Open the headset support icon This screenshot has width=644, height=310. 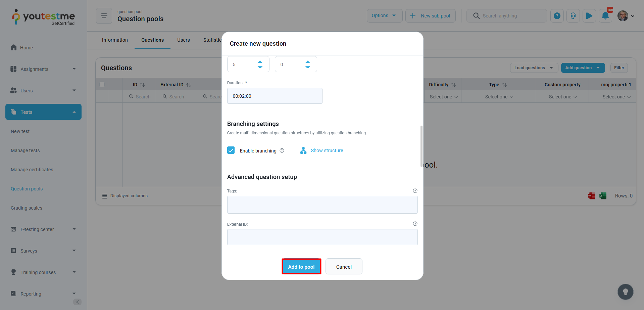tap(573, 16)
